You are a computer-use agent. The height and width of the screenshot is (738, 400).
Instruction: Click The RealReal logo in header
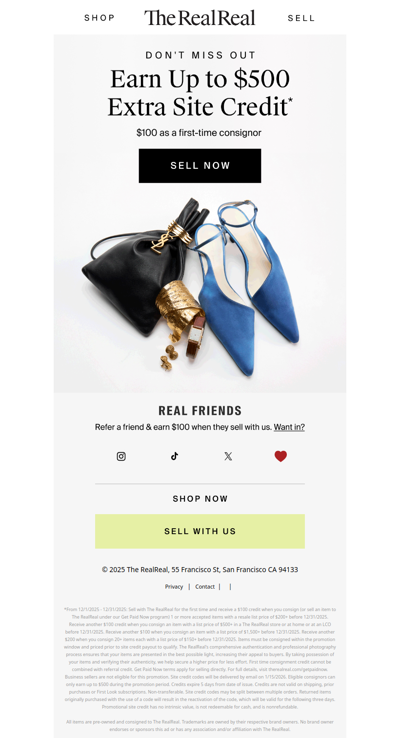point(200,18)
